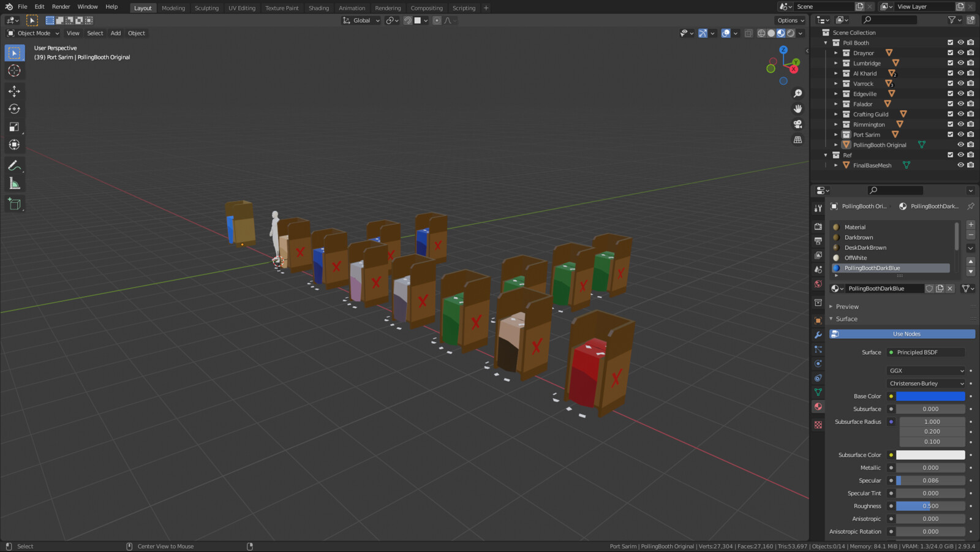Select the Cursor tool in toolbar
The width and height of the screenshot is (980, 552).
[x=15, y=71]
